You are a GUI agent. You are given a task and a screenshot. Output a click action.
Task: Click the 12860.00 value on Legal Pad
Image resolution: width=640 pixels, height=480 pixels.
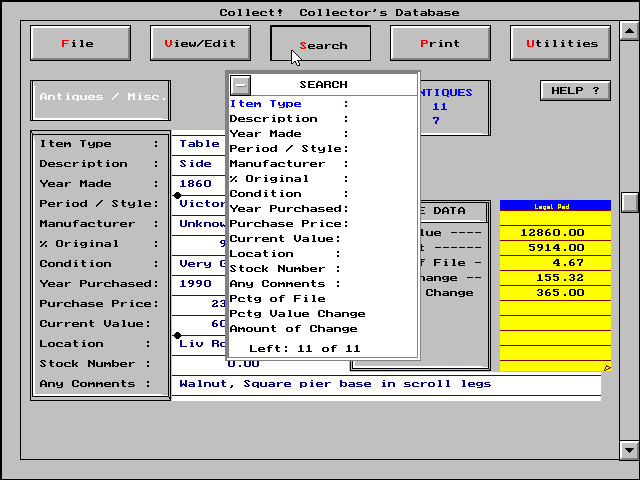click(x=554, y=232)
